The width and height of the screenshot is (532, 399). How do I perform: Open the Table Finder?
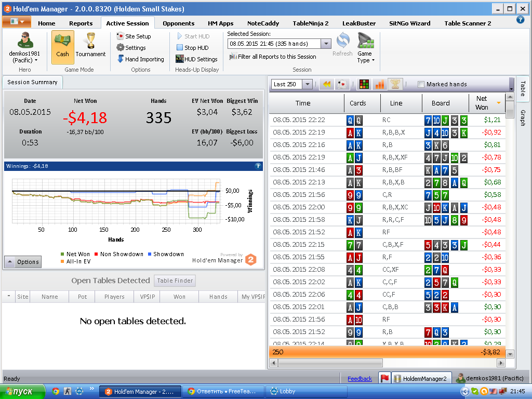click(175, 281)
